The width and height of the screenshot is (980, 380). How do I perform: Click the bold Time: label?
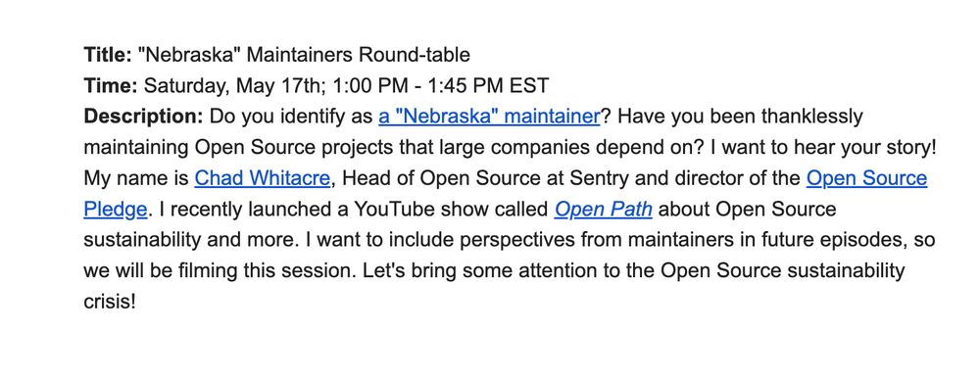tap(111, 85)
